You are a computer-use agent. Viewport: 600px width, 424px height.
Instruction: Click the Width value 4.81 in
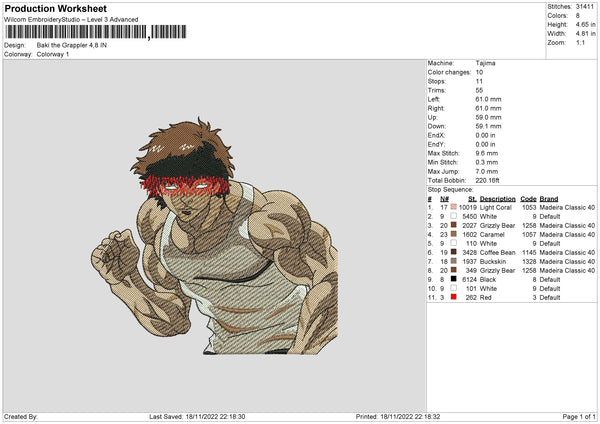[x=585, y=34]
